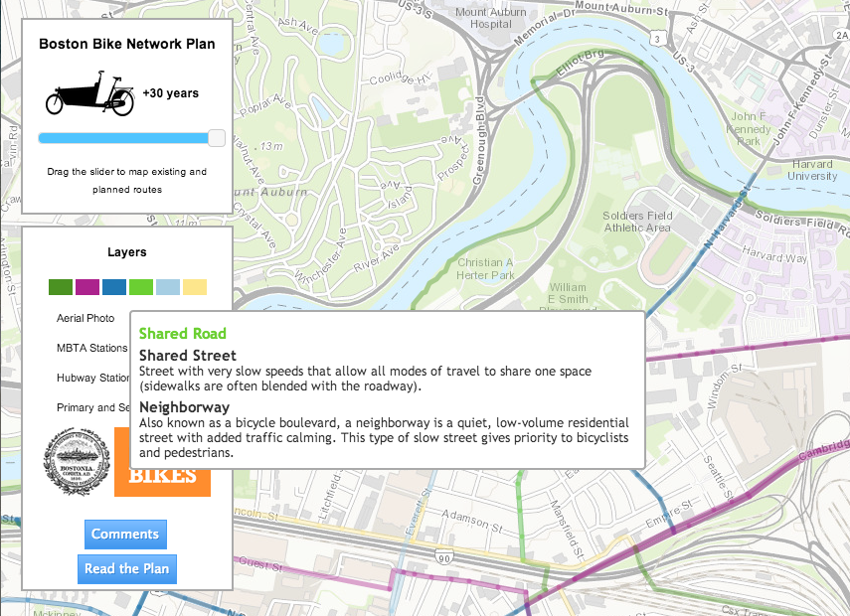This screenshot has height=616, width=850.
Task: Select the yellow layer swatch
Action: click(x=195, y=287)
